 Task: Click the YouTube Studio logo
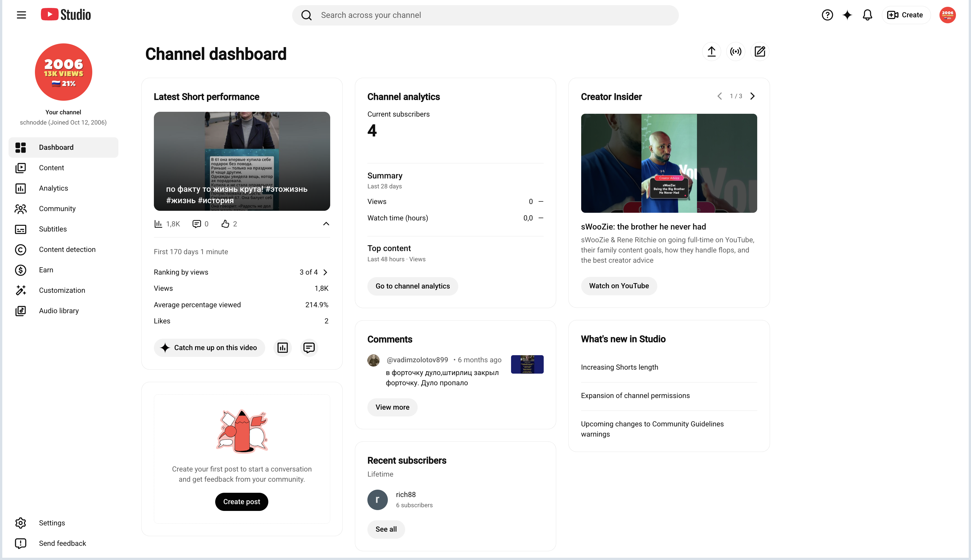66,15
